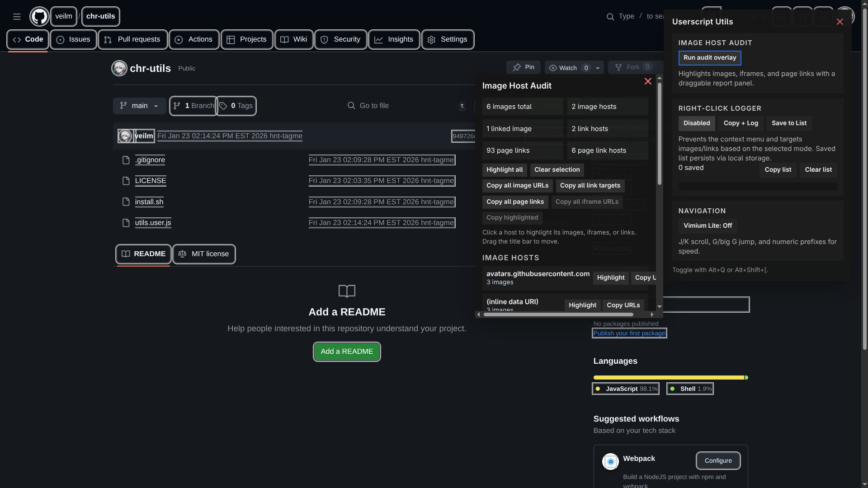The width and height of the screenshot is (868, 488).
Task: Close the Image Host Audit panel
Action: [647, 81]
